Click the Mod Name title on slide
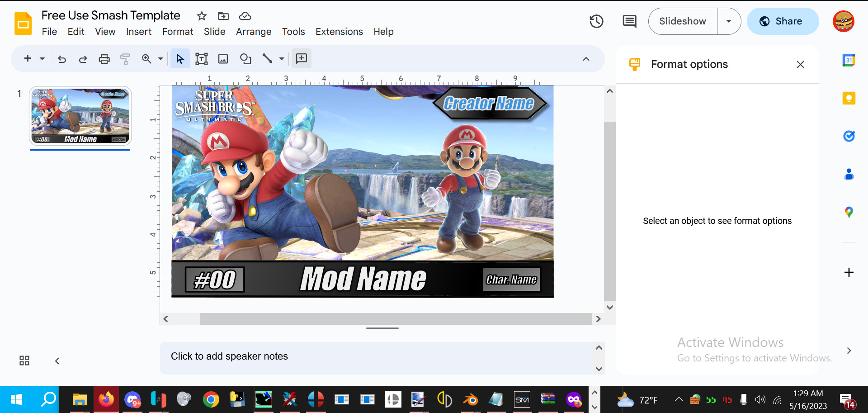The image size is (868, 413). point(363,279)
